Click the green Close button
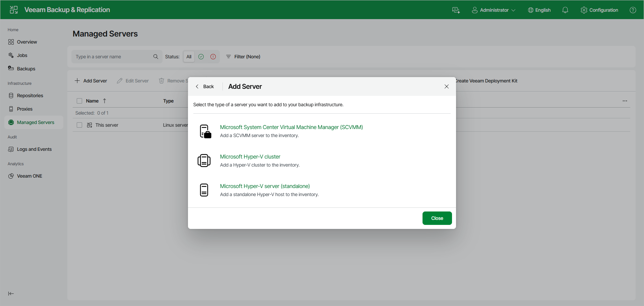This screenshot has width=644, height=306. [x=437, y=218]
